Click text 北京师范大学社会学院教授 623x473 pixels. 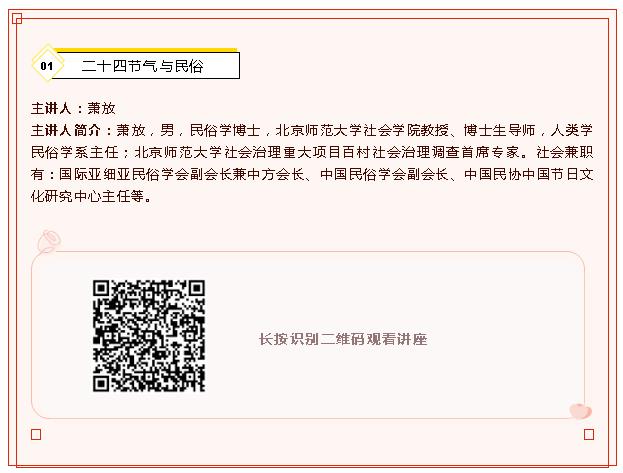pos(362,130)
